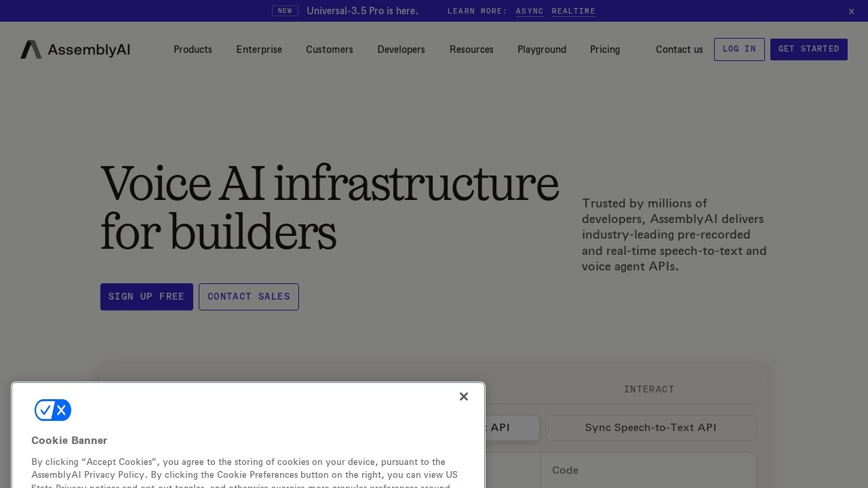The height and width of the screenshot is (488, 868).
Task: Close the Cookie Banner dialog
Action: click(x=464, y=396)
